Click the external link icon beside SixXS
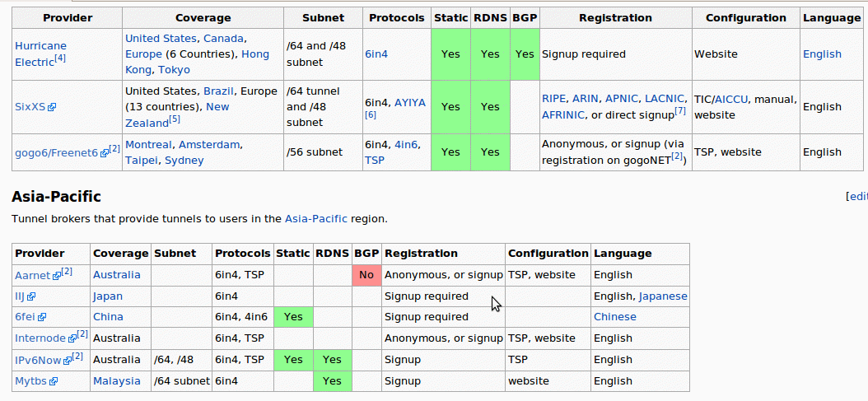This screenshot has height=401, width=868. [52, 107]
